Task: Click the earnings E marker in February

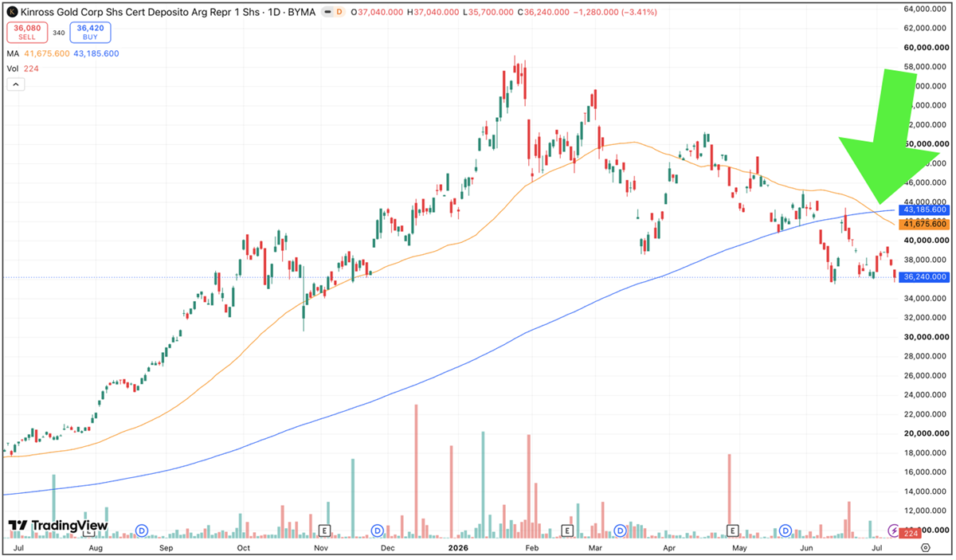Action: (x=568, y=530)
